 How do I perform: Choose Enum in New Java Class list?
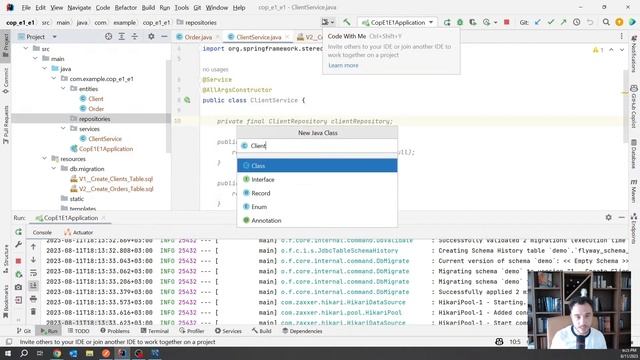[317, 207]
